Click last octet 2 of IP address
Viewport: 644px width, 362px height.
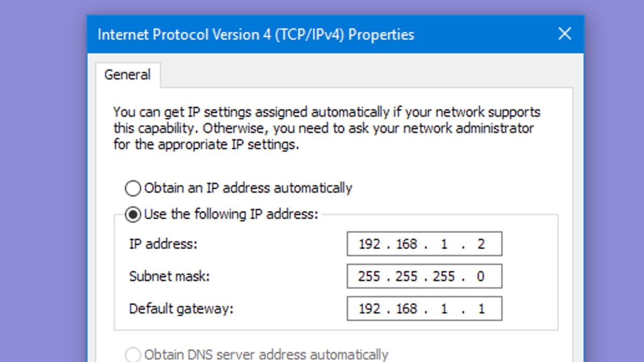[481, 245]
